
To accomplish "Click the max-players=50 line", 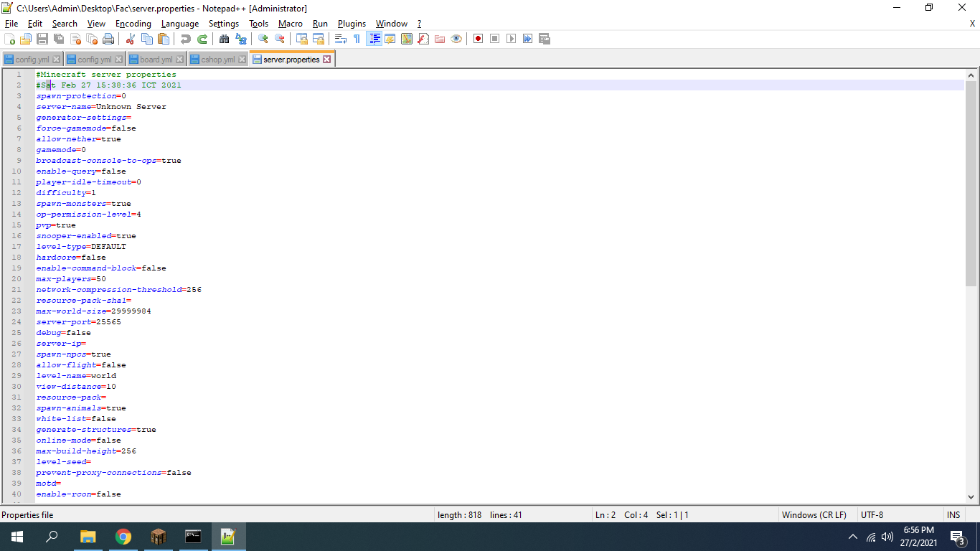I will pos(71,279).
